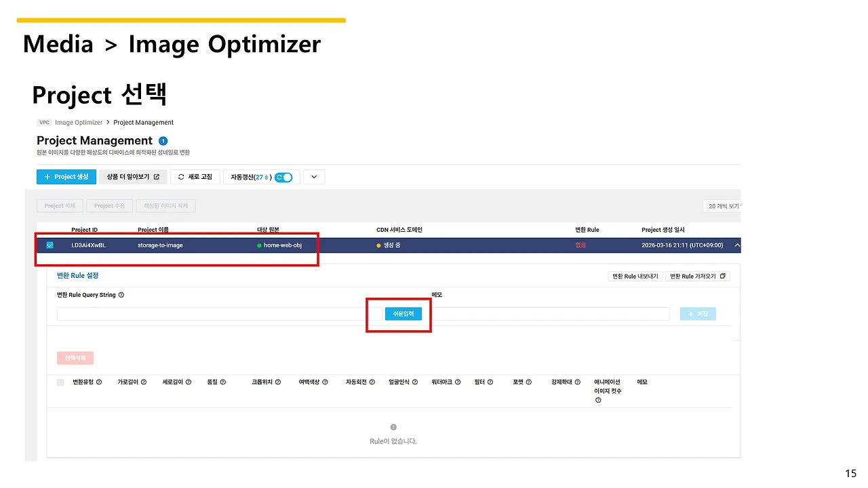Screen dimensions: 868x488
Task: Click the help icon next to 변환 Rule Query String
Action: pyautogui.click(x=121, y=295)
